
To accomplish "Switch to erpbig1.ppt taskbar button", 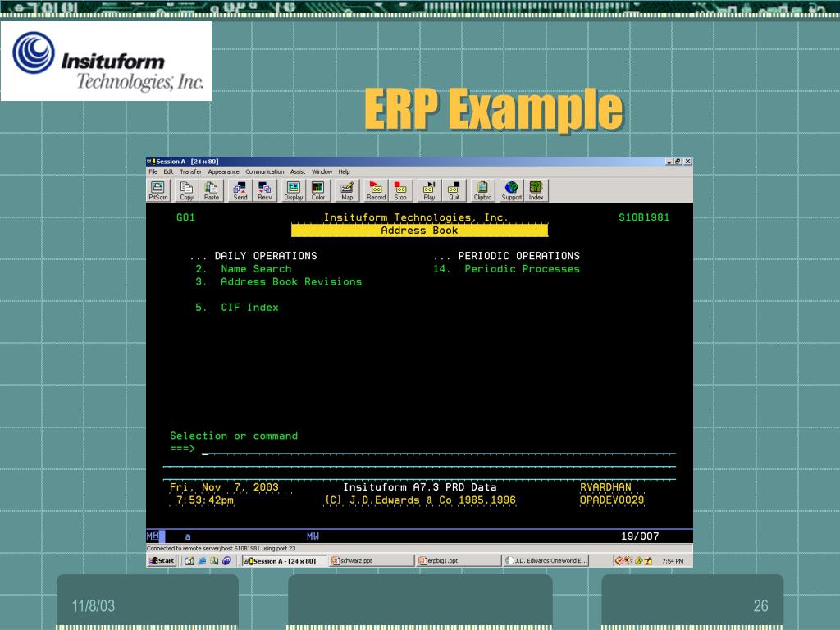I will 458,560.
